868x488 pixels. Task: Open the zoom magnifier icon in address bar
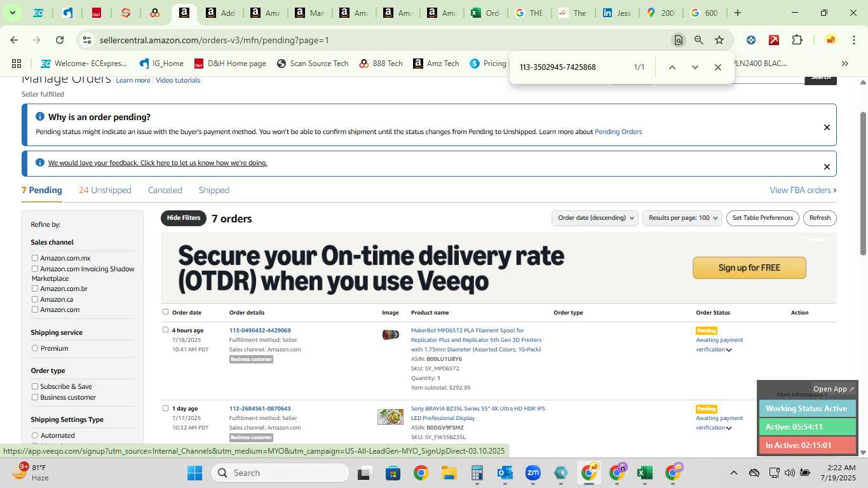click(x=699, y=40)
